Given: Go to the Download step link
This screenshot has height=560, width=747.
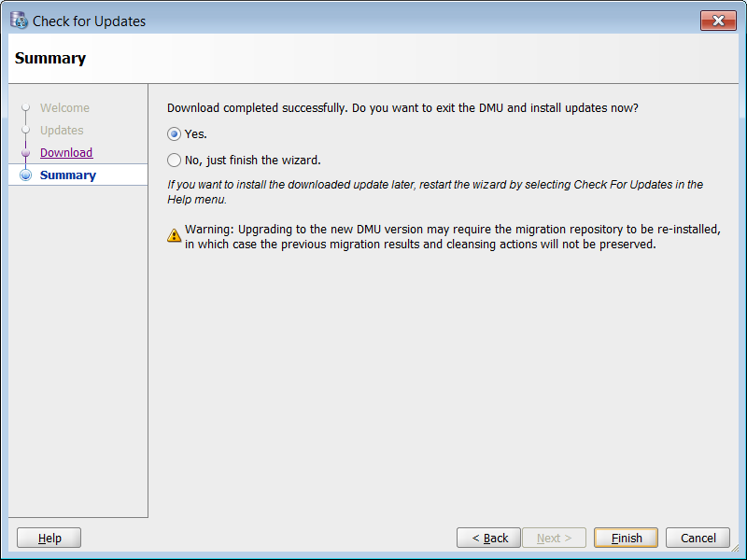Looking at the screenshot, I should point(66,153).
